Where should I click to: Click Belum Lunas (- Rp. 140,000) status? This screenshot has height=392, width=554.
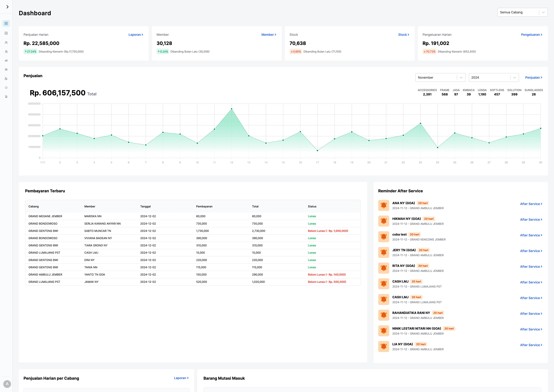(327, 275)
